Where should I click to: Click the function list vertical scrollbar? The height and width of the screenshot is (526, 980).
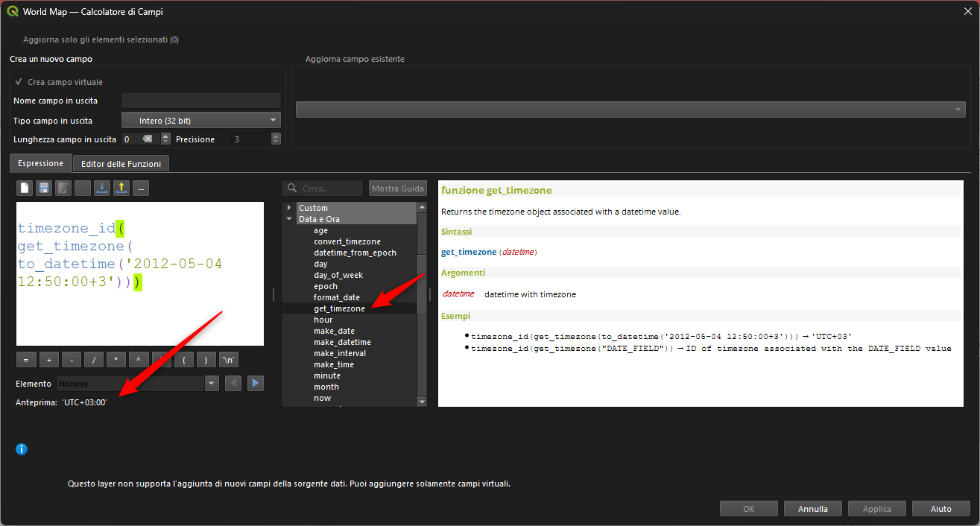pos(422,283)
